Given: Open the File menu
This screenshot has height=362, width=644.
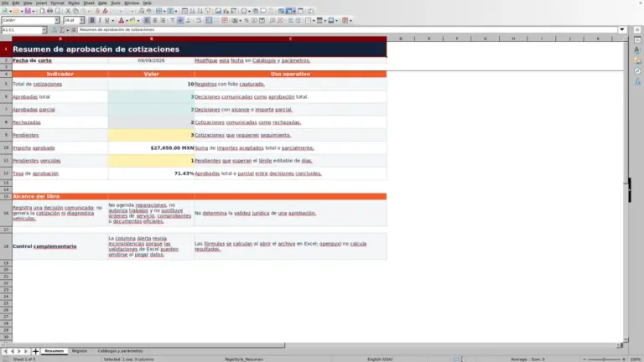Looking at the screenshot, I should [x=5, y=3].
